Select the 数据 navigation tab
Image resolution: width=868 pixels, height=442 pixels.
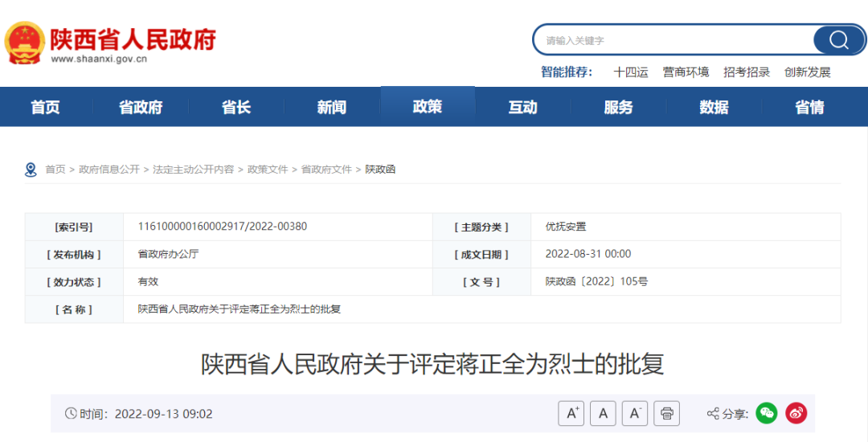pyautogui.click(x=714, y=107)
